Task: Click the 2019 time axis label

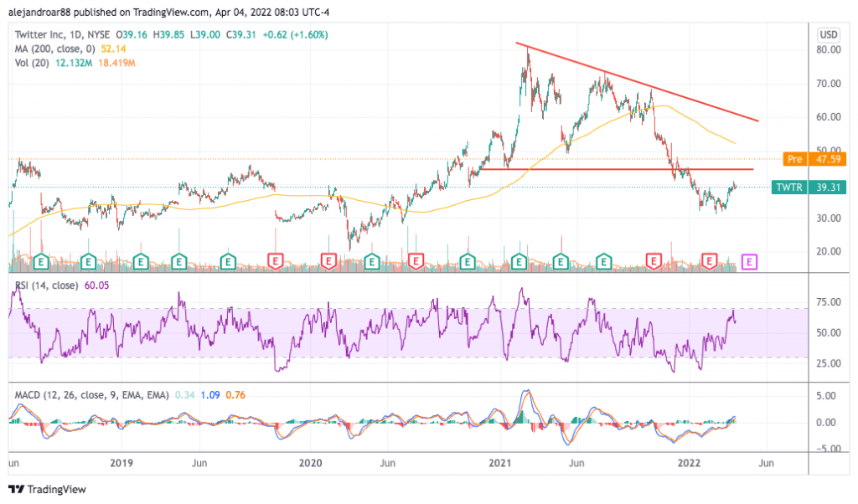Action: [121, 463]
